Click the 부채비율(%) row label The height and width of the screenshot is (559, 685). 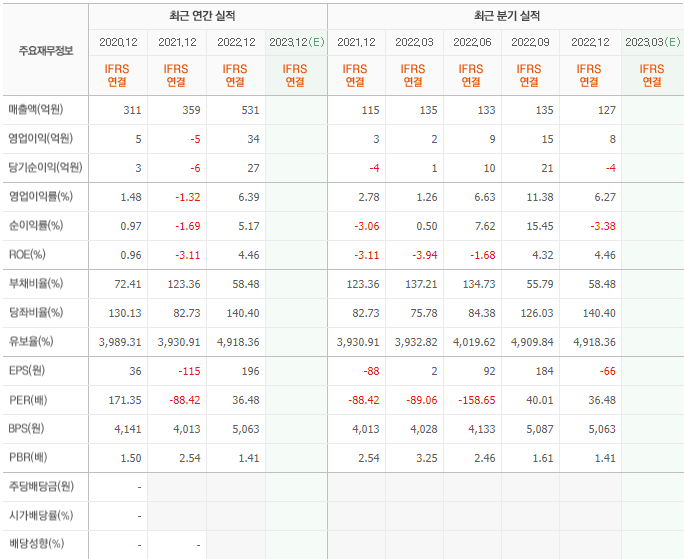pos(36,283)
